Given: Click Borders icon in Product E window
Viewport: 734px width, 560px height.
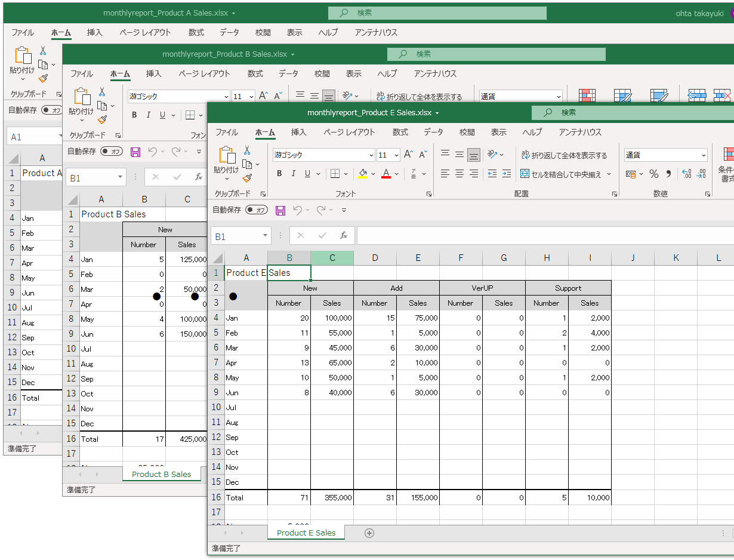Looking at the screenshot, I should click(x=335, y=174).
